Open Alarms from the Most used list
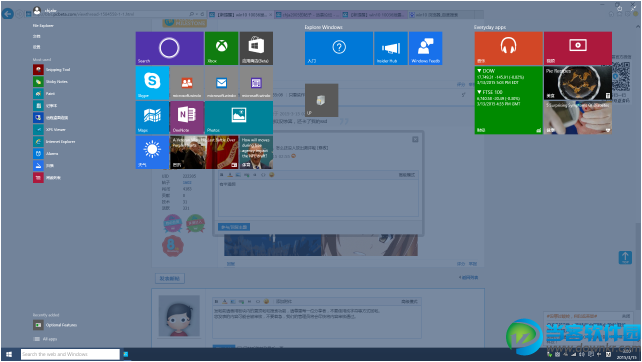The width and height of the screenshot is (642, 362). pos(46,154)
